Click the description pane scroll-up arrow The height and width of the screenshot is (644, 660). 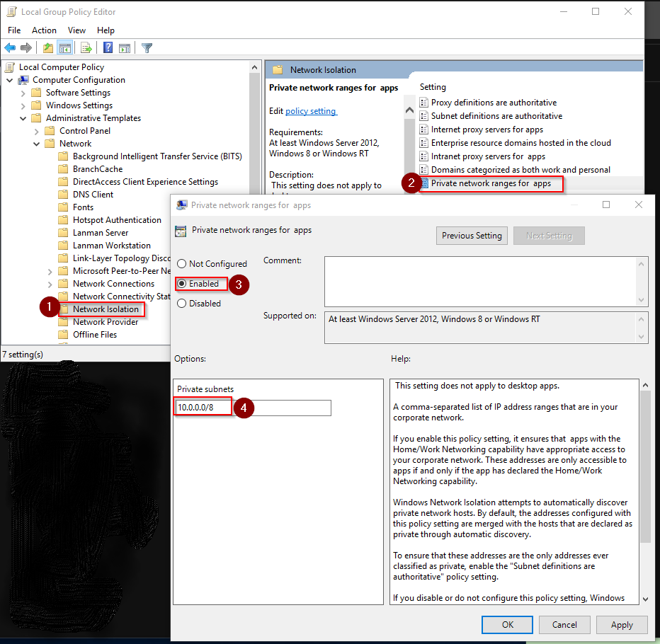click(409, 110)
